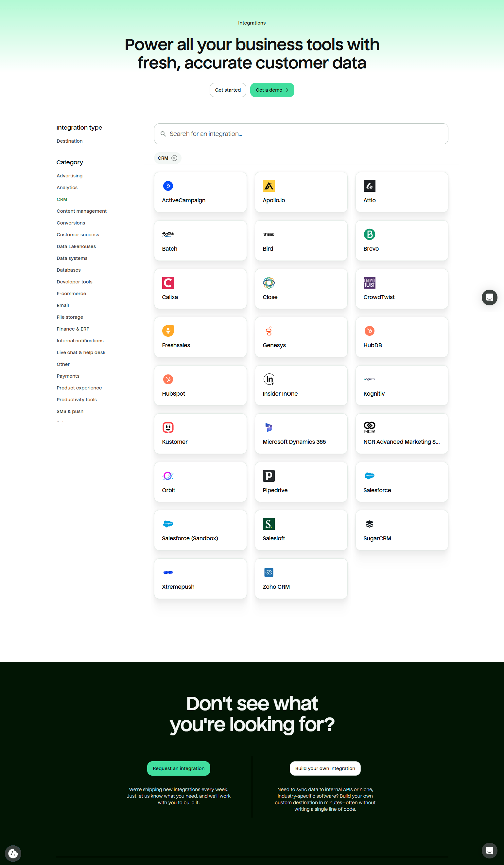Viewport: 504px width, 865px height.
Task: Click the Xtremepush blue logo icon
Action: click(x=168, y=572)
